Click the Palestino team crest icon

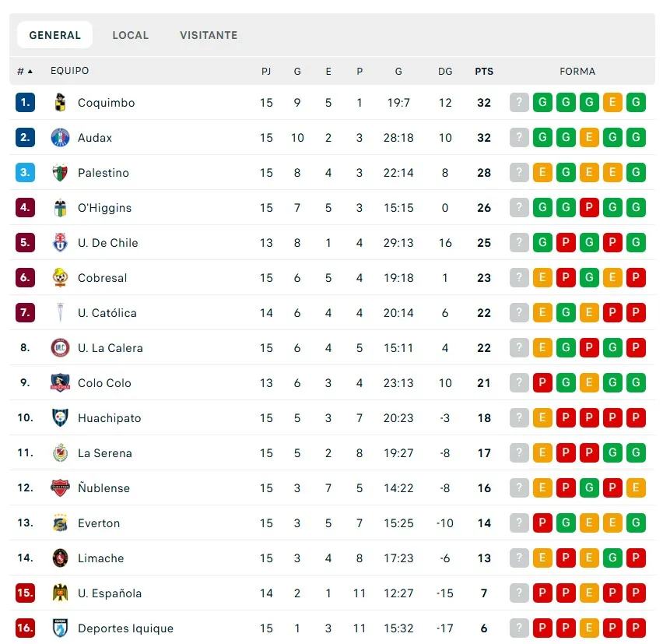point(60,173)
